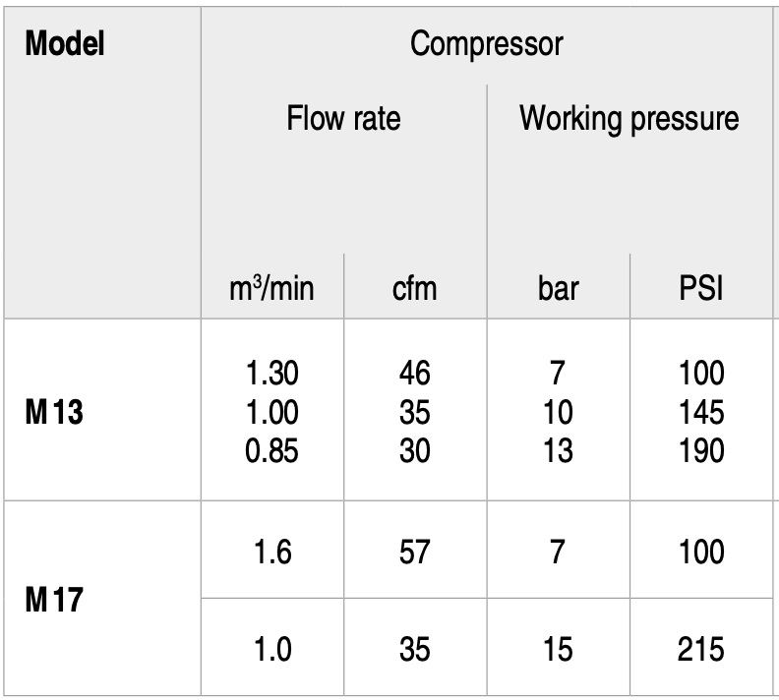Click the 46 cfm value
Viewport: 779px width, 700px height.
tap(415, 374)
